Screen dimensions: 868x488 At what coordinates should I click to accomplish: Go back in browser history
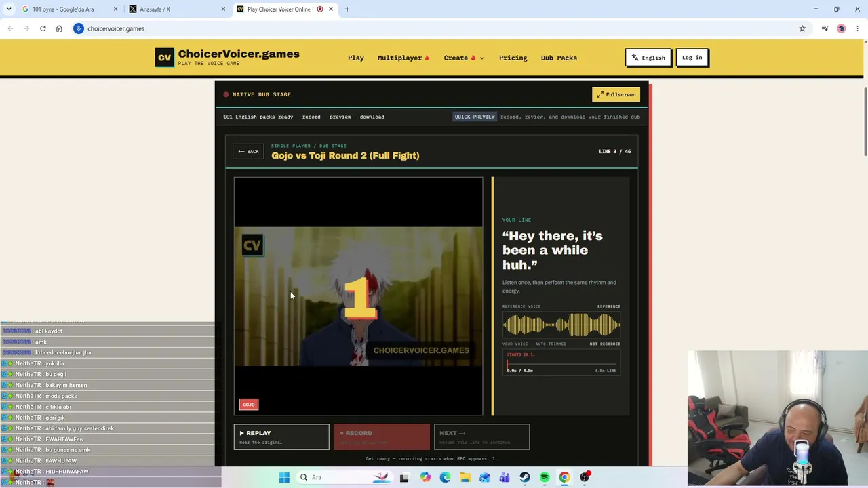click(10, 28)
